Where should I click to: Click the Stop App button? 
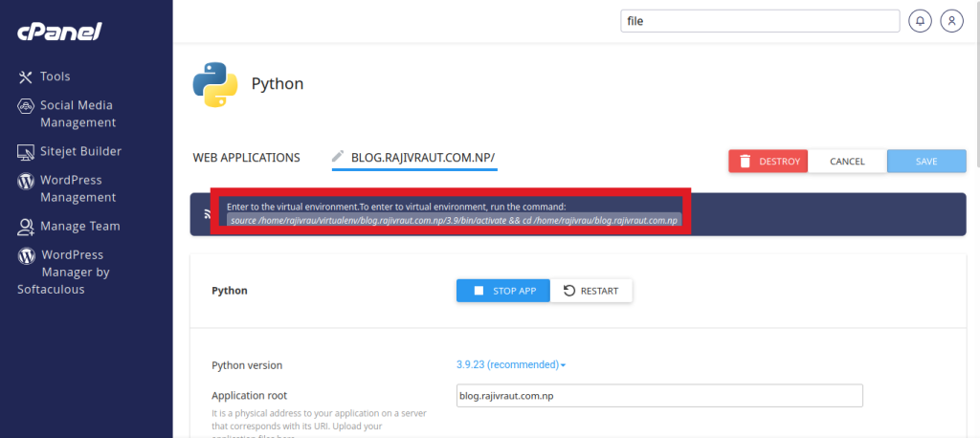pos(503,291)
